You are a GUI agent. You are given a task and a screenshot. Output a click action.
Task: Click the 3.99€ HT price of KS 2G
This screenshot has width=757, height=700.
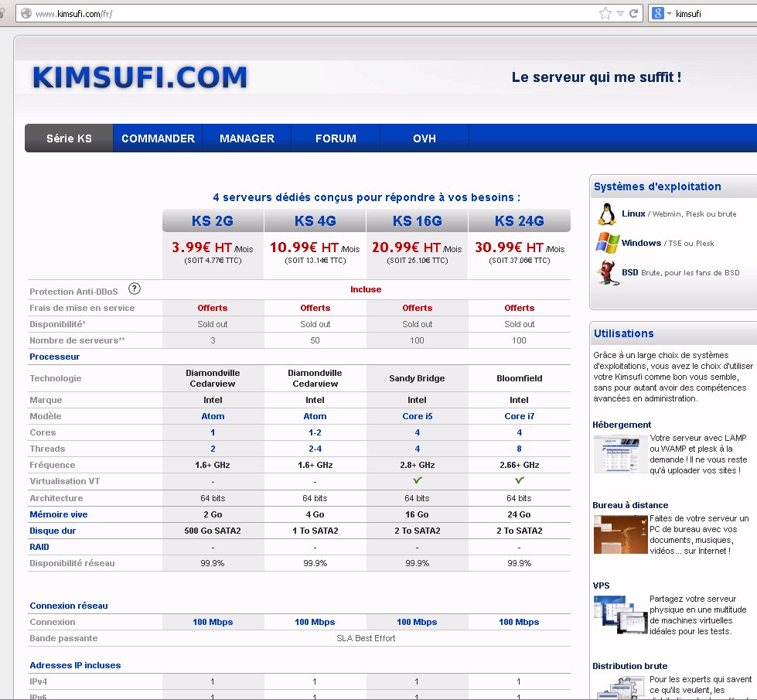point(202,248)
